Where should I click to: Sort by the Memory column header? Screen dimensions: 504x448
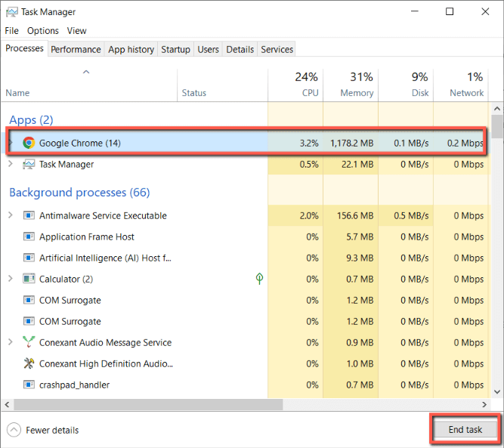pyautogui.click(x=351, y=85)
